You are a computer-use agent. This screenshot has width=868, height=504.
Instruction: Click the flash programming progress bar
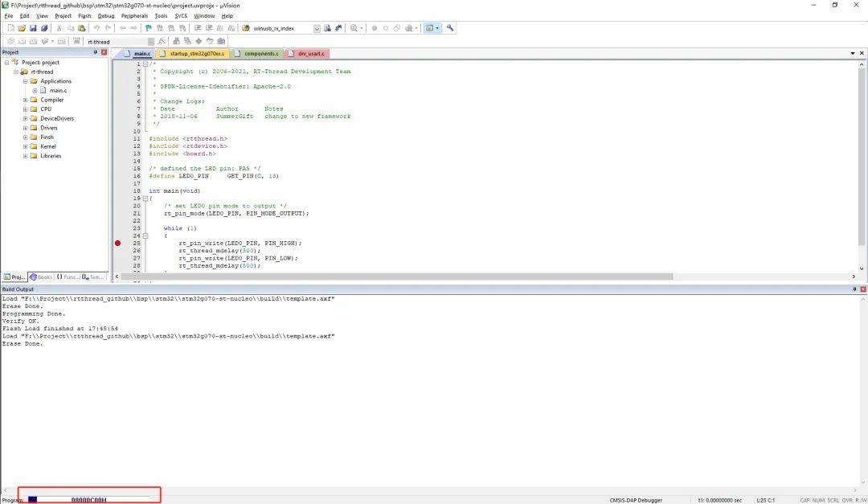[x=88, y=499]
